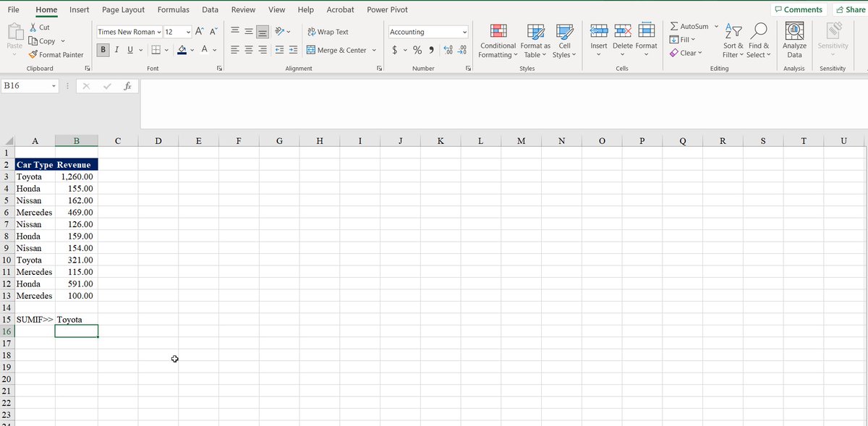
Task: Decrease decimal places
Action: [x=462, y=50]
